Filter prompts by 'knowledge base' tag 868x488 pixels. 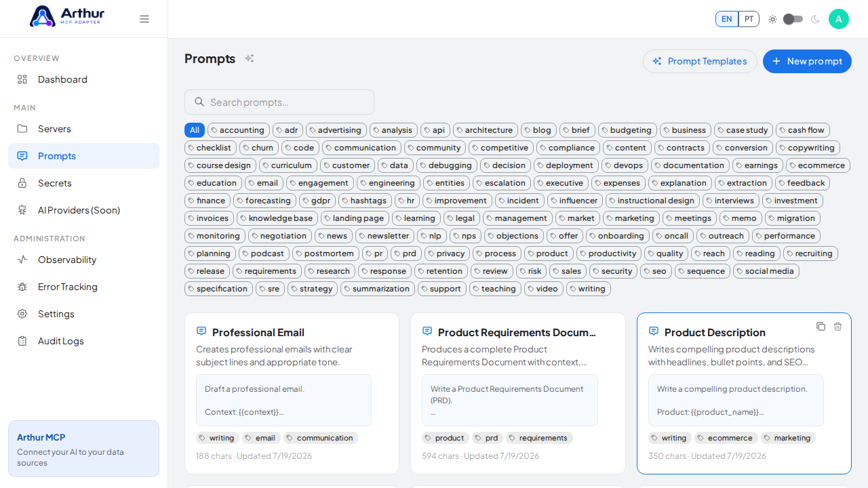point(277,218)
